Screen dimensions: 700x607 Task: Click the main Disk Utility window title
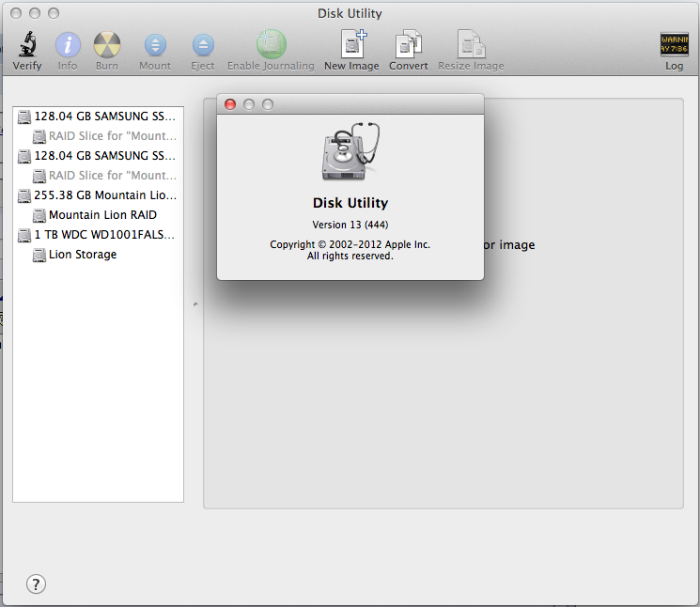(x=350, y=13)
